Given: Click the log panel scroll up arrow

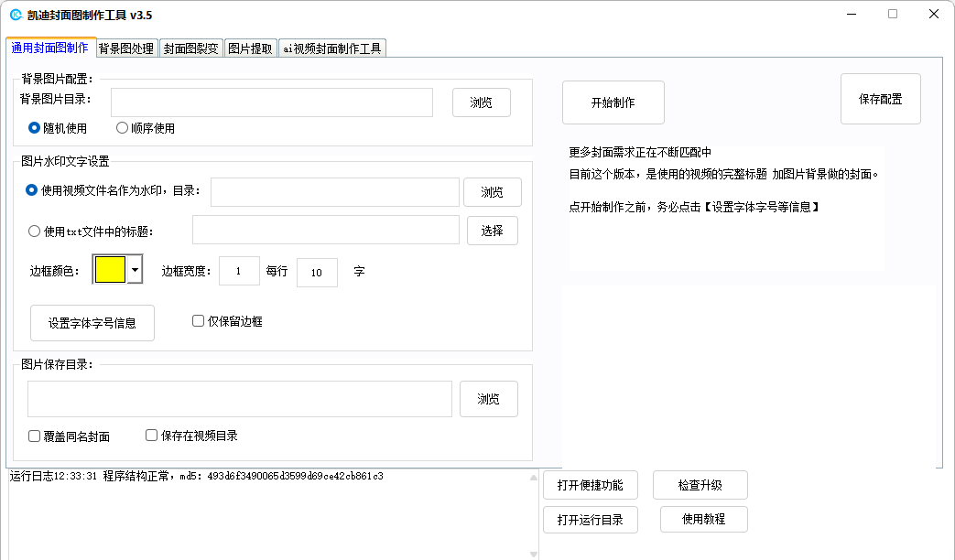Looking at the screenshot, I should click(534, 478).
